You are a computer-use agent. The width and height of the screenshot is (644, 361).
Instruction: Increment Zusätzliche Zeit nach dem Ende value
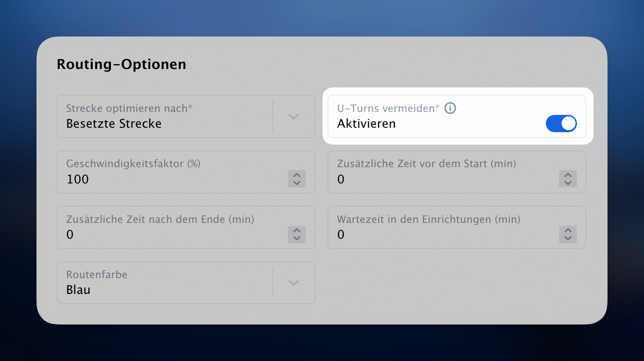click(x=297, y=230)
